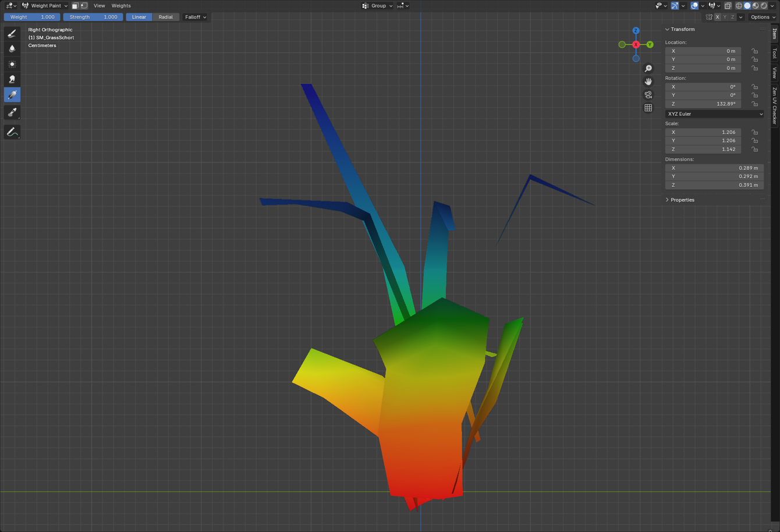Open the Options popover button
The width and height of the screenshot is (780, 532).
click(x=763, y=17)
